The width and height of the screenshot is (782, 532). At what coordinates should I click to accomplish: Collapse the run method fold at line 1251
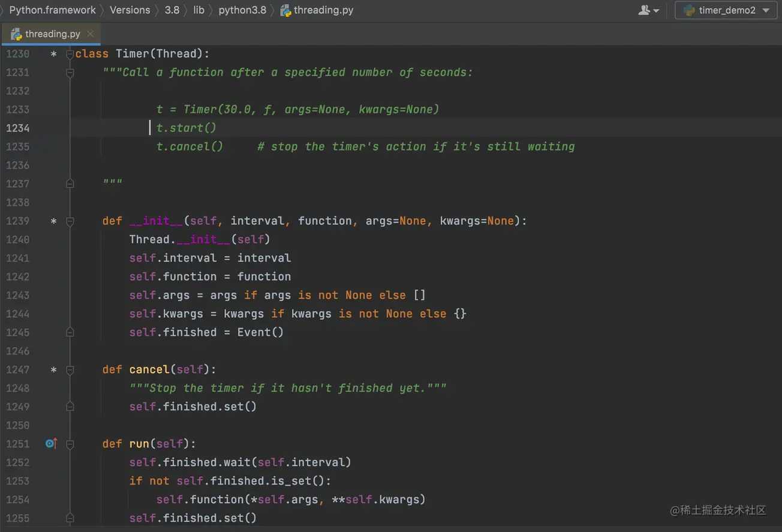coord(70,444)
